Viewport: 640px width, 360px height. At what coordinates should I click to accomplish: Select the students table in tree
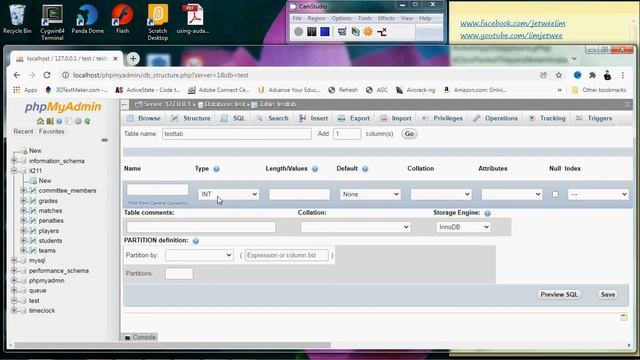coord(50,240)
